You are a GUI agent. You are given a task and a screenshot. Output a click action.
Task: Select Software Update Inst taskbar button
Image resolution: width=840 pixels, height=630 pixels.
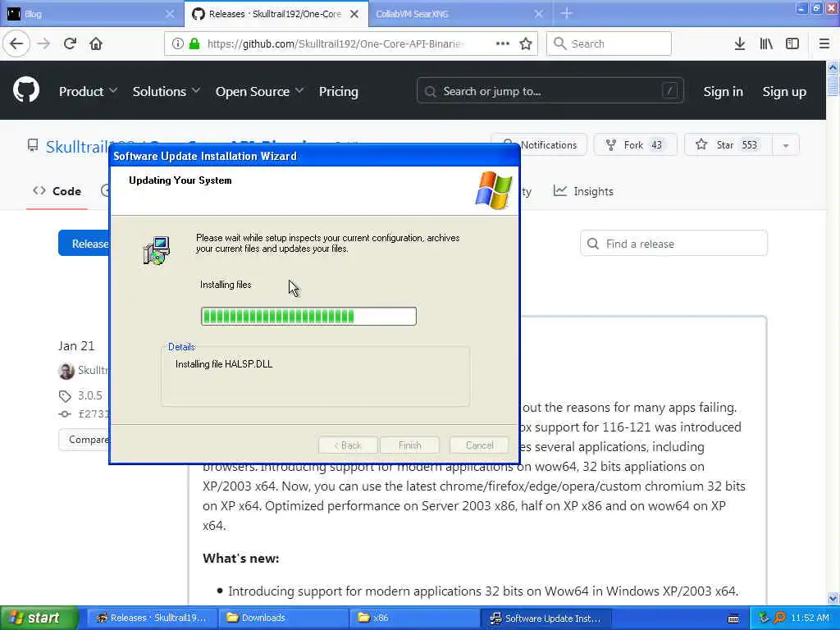(546, 619)
